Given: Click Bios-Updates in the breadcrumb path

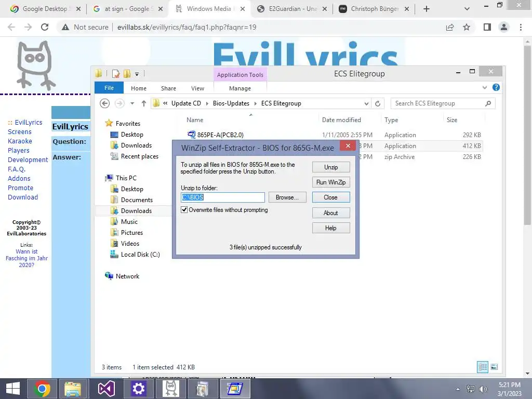Looking at the screenshot, I should [231, 103].
